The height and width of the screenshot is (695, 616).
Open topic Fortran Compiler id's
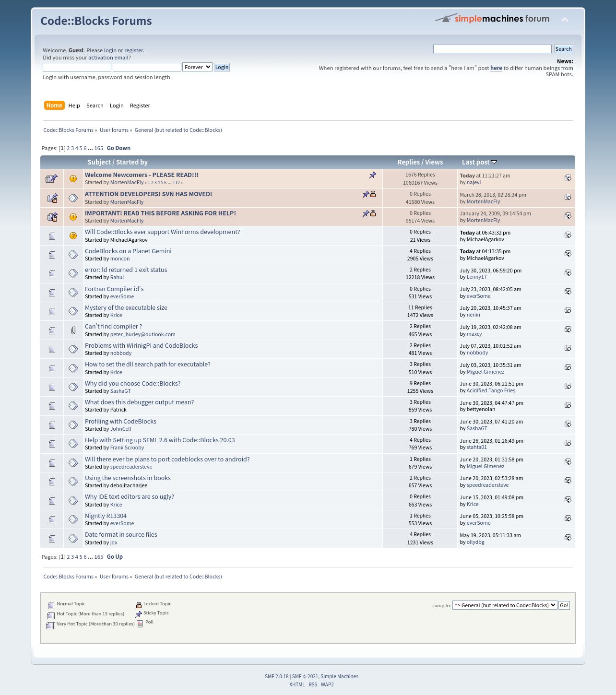(114, 289)
